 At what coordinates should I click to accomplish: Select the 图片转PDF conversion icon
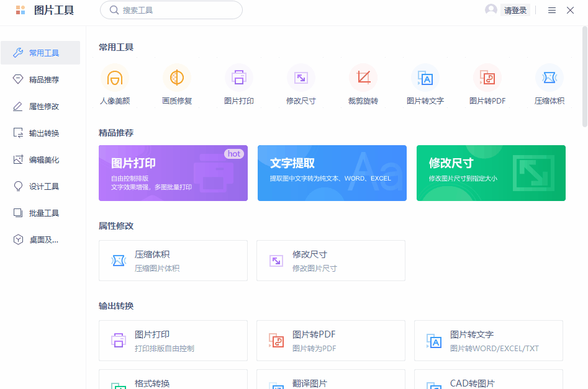(487, 78)
